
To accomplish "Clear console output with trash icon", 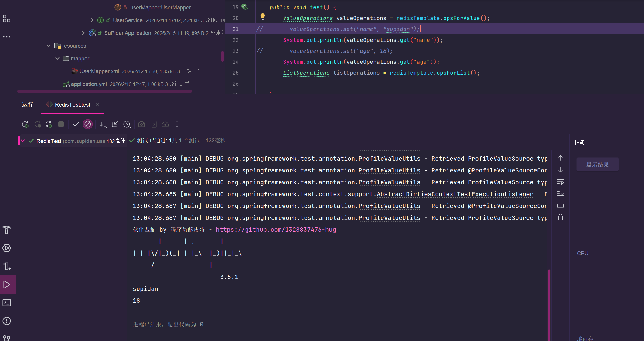I will pos(561,217).
